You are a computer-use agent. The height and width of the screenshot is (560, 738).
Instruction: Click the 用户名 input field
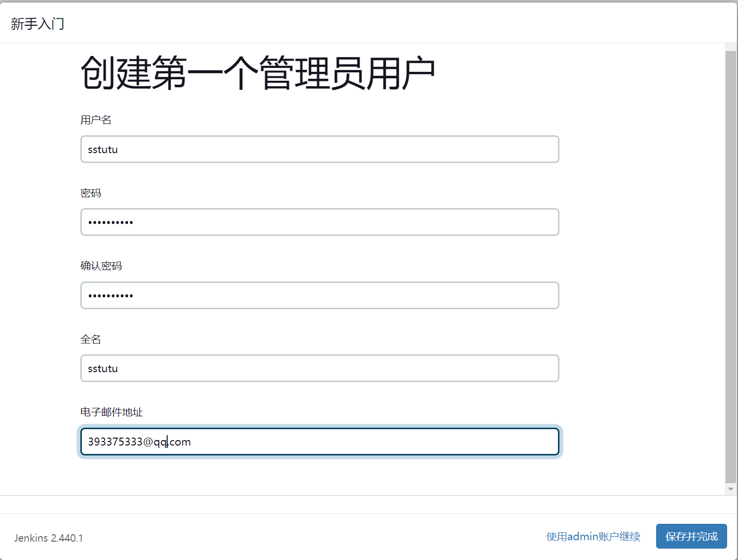(x=319, y=149)
